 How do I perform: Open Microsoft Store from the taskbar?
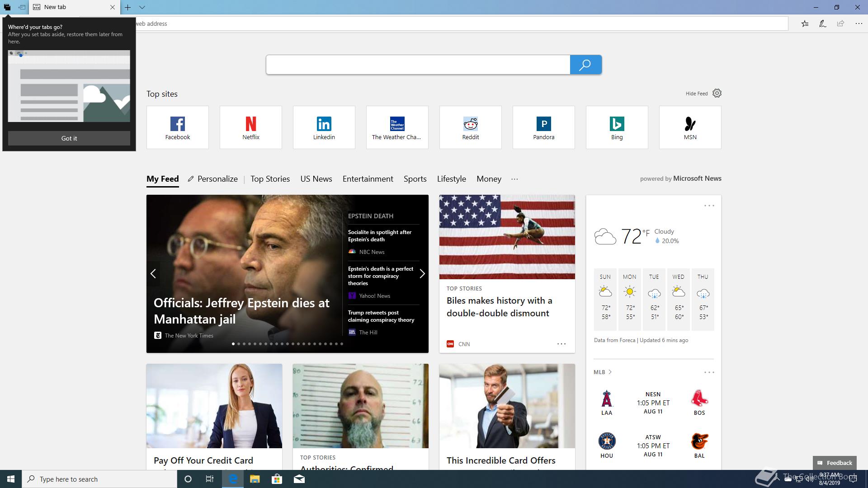pyautogui.click(x=277, y=479)
